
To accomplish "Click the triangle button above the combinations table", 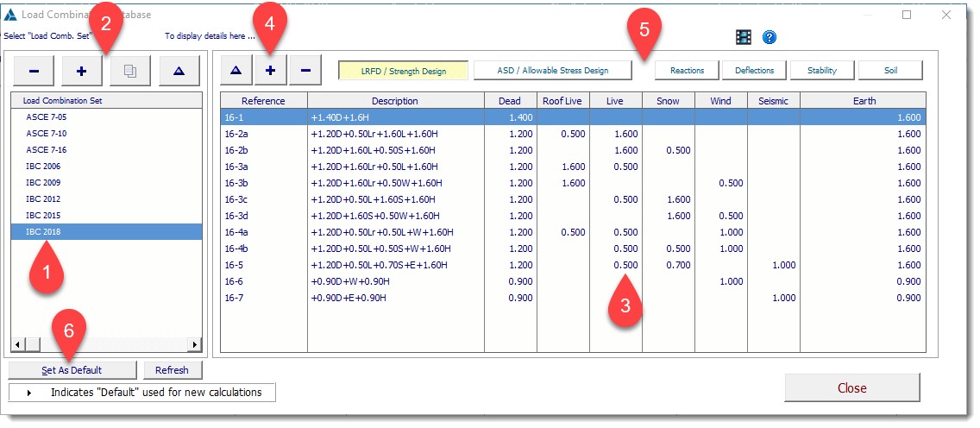I will coord(236,71).
